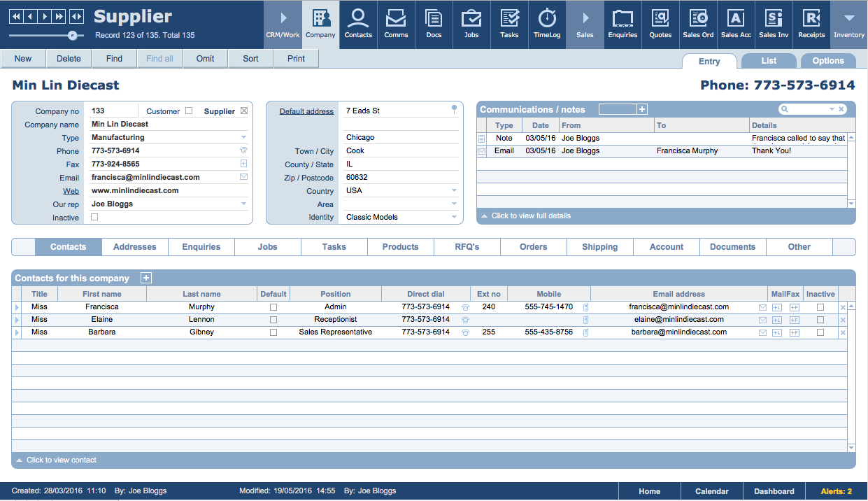Switch to the Shipping tab

point(599,247)
